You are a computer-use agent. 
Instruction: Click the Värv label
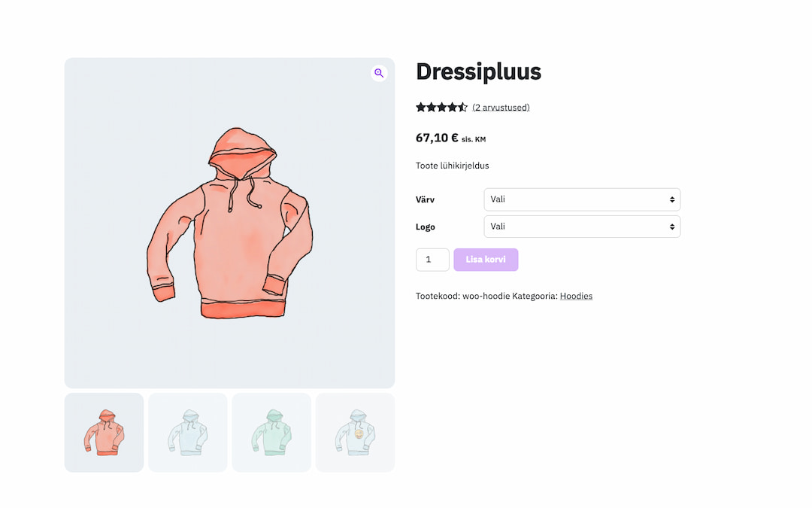coord(425,199)
